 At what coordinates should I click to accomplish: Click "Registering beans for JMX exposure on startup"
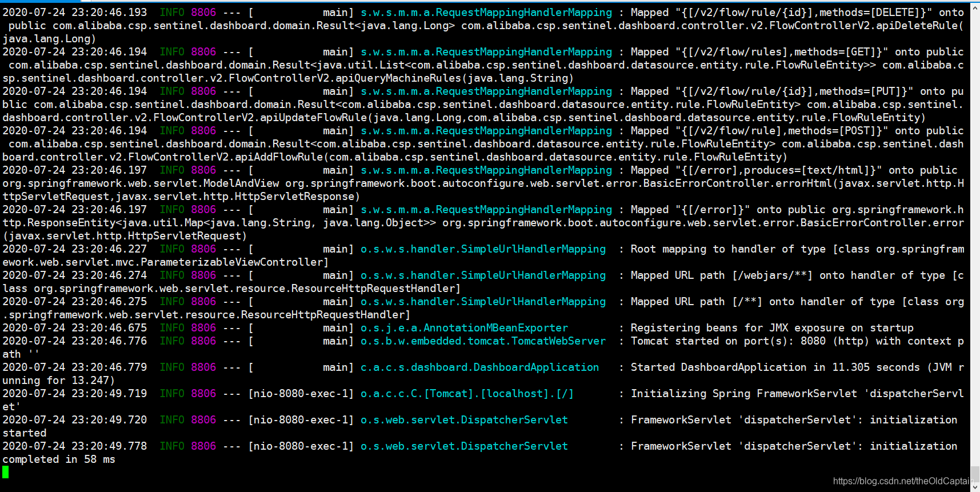point(772,328)
